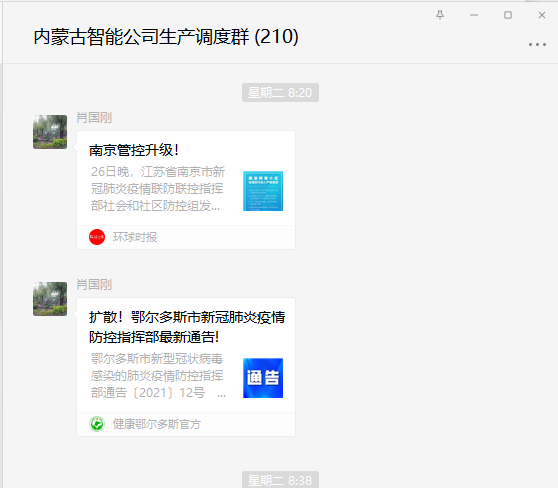Pin the chat window on top
The width and height of the screenshot is (558, 488).
[x=440, y=15]
